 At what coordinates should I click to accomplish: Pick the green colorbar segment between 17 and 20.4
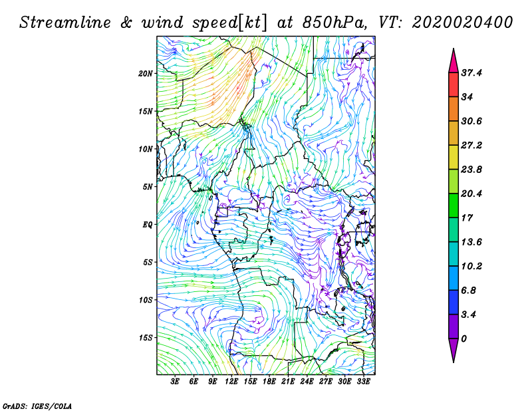454,205
